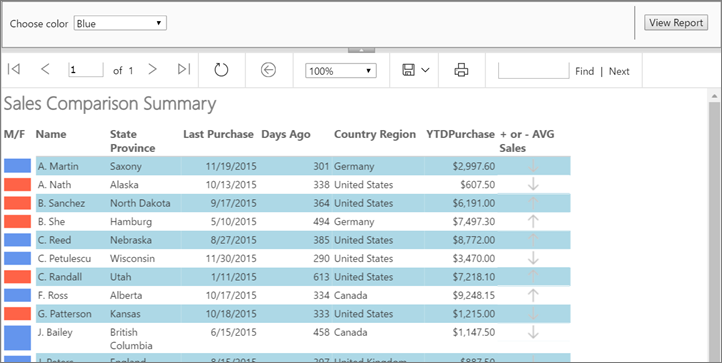
Task: Click the Nebraska state cell
Action: [x=131, y=240]
